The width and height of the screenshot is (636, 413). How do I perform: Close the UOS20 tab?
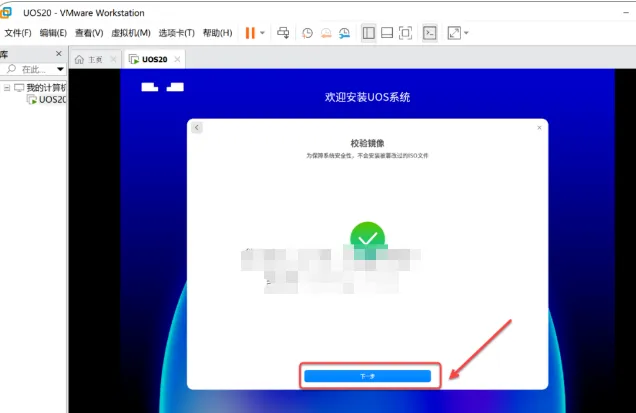(177, 59)
